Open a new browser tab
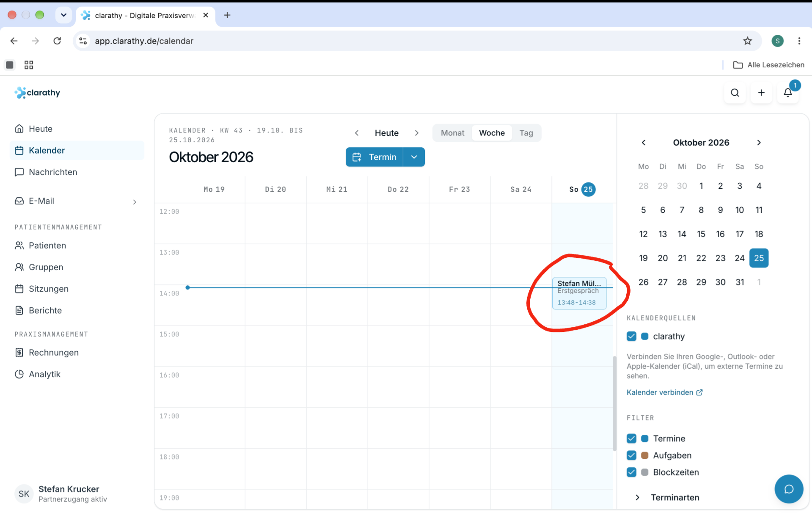 tap(227, 15)
